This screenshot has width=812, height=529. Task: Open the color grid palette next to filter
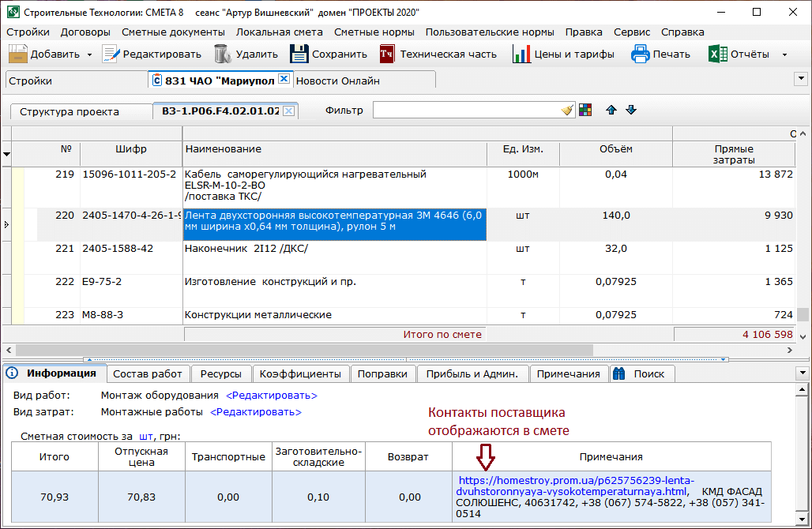(x=585, y=111)
